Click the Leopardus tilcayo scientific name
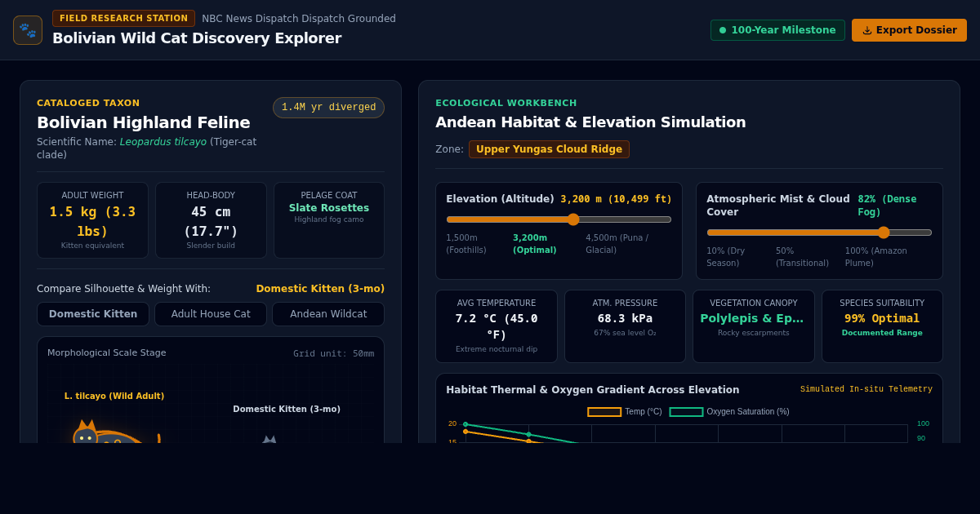Viewport: 980px width, 514px height. [163, 142]
